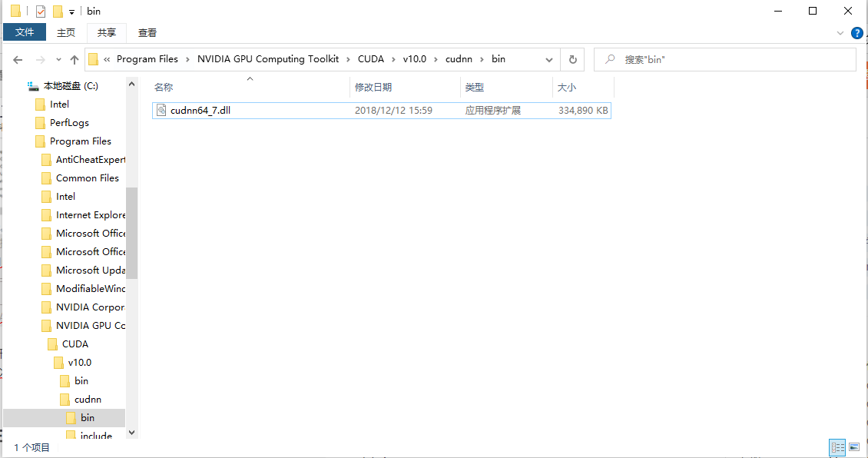The image size is (868, 458).
Task: Refresh the current folder
Action: pos(573,60)
